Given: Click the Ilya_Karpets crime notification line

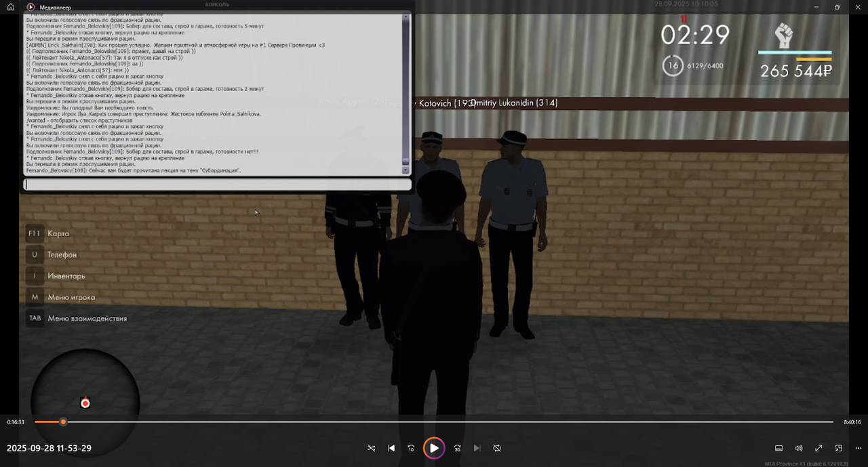Looking at the screenshot, I should 143,114.
